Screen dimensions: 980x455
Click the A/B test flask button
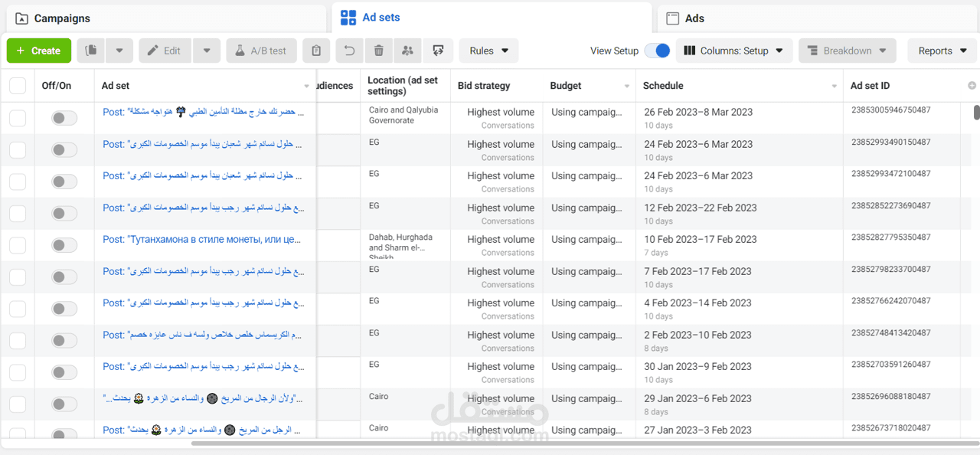pos(261,51)
